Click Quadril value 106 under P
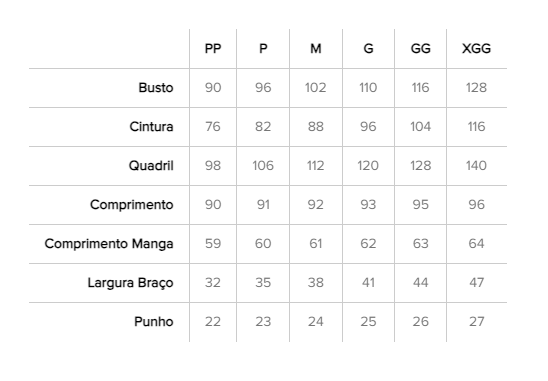548x381 pixels. 263,166
